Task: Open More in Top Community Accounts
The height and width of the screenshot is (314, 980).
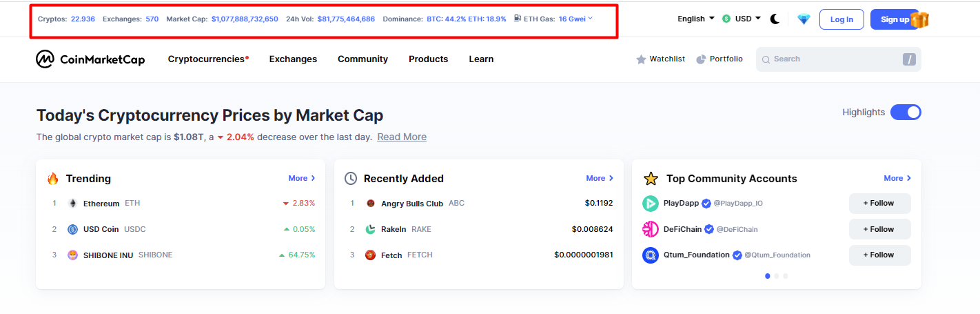Action: pyautogui.click(x=897, y=178)
